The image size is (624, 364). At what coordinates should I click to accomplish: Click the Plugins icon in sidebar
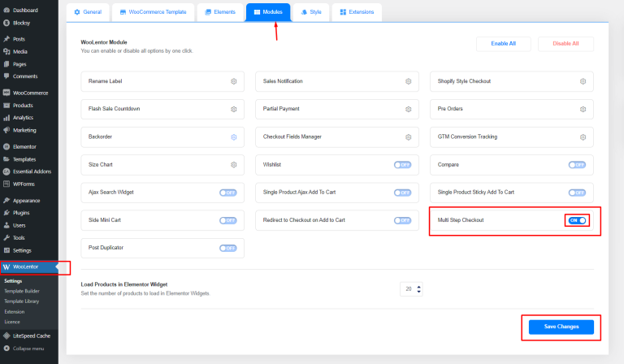tap(6, 213)
